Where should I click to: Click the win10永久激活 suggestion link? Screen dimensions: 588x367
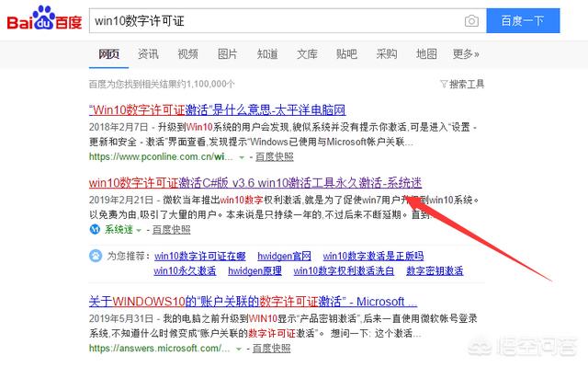click(185, 270)
